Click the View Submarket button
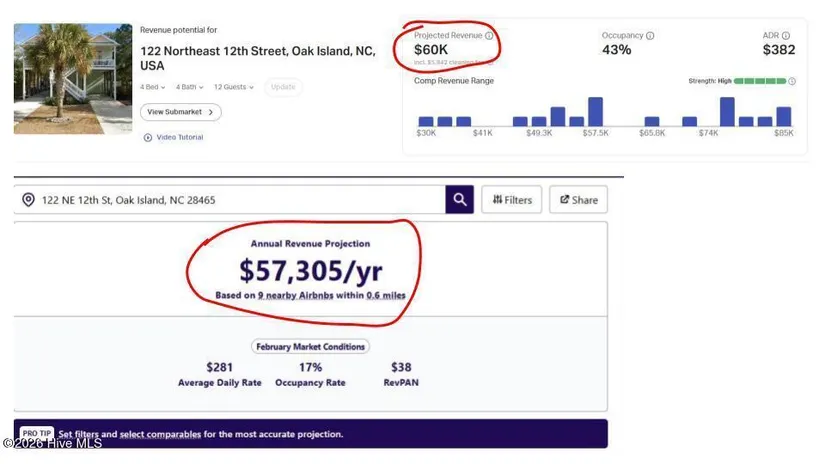The height and width of the screenshot is (464, 825). click(180, 112)
